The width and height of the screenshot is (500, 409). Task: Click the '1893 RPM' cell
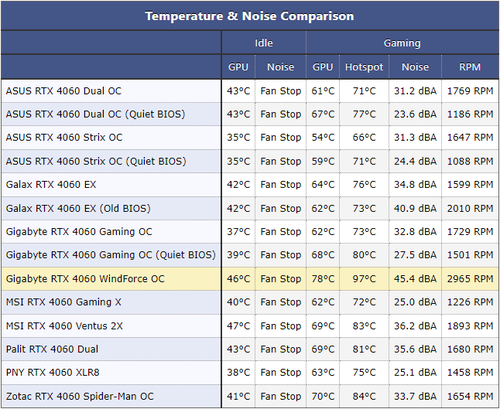(x=470, y=326)
